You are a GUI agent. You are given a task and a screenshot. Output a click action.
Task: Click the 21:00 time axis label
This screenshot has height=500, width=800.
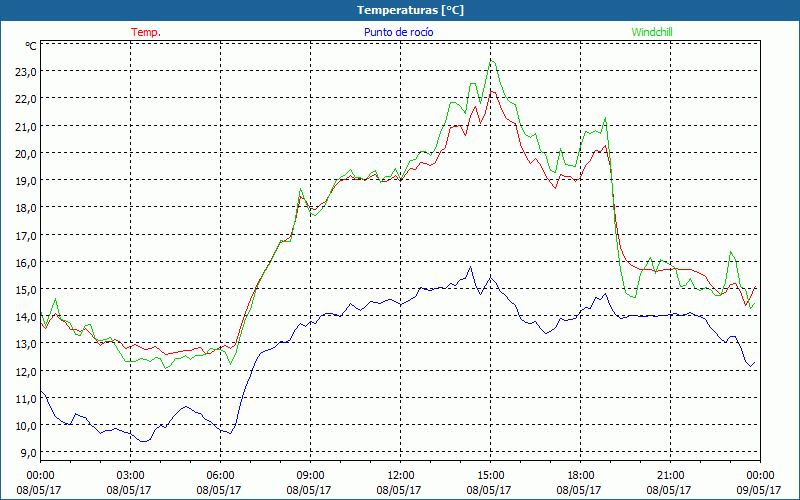coord(670,475)
